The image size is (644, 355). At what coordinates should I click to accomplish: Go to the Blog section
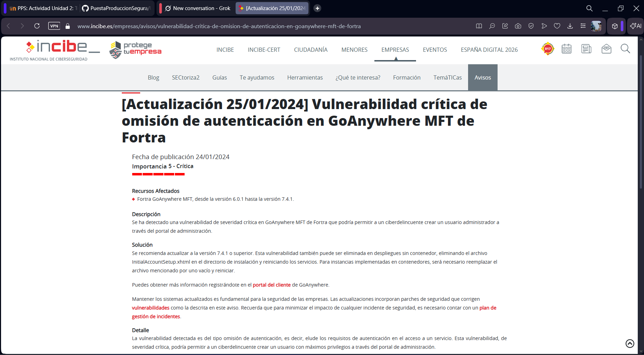[x=153, y=77]
